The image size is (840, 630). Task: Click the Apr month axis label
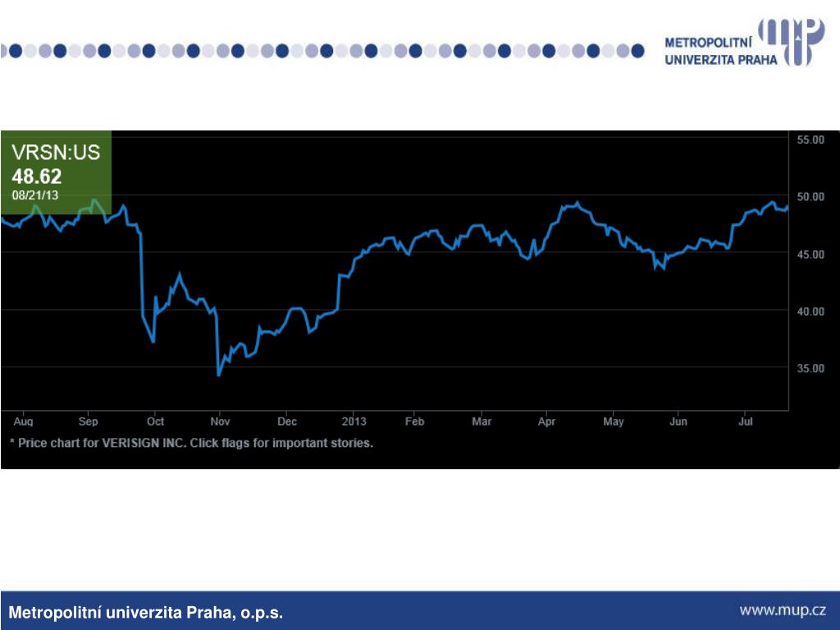(x=546, y=422)
